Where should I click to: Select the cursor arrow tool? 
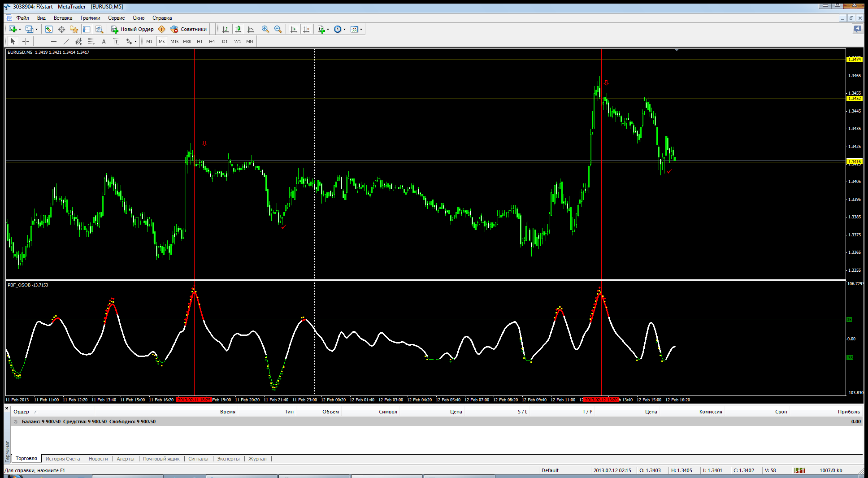click(x=13, y=41)
